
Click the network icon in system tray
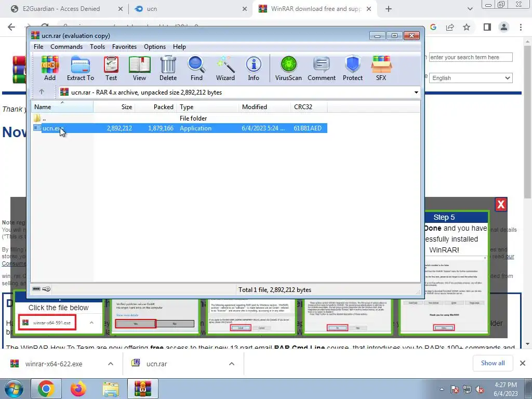coord(467,390)
